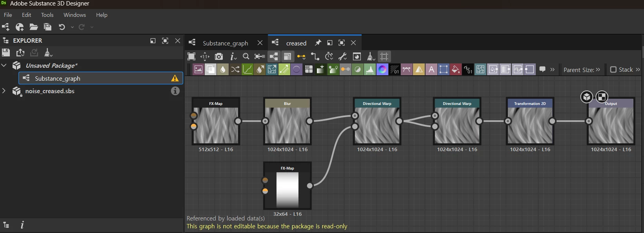Open the Windows menu
644x233 pixels.
[75, 15]
